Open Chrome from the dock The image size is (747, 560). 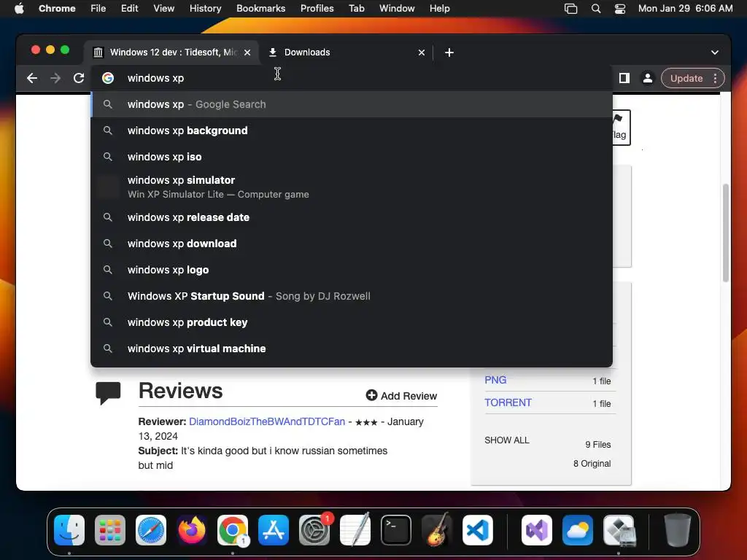point(233,530)
